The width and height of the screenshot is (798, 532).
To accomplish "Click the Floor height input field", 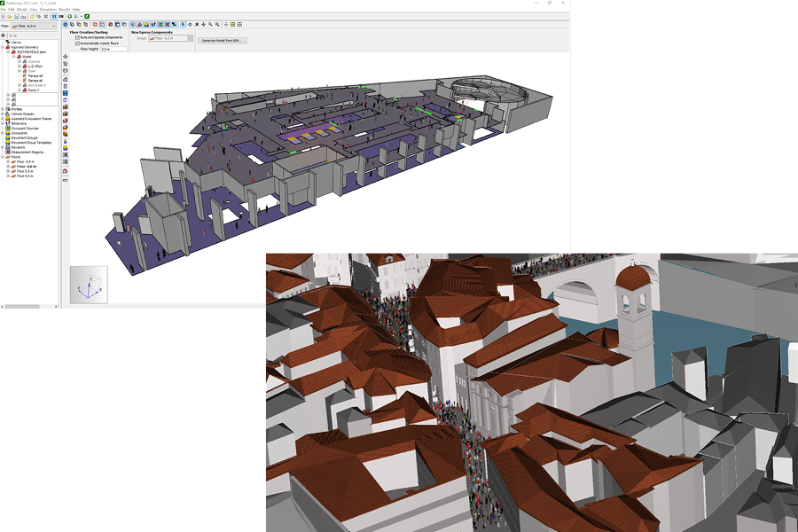I will click(113, 49).
